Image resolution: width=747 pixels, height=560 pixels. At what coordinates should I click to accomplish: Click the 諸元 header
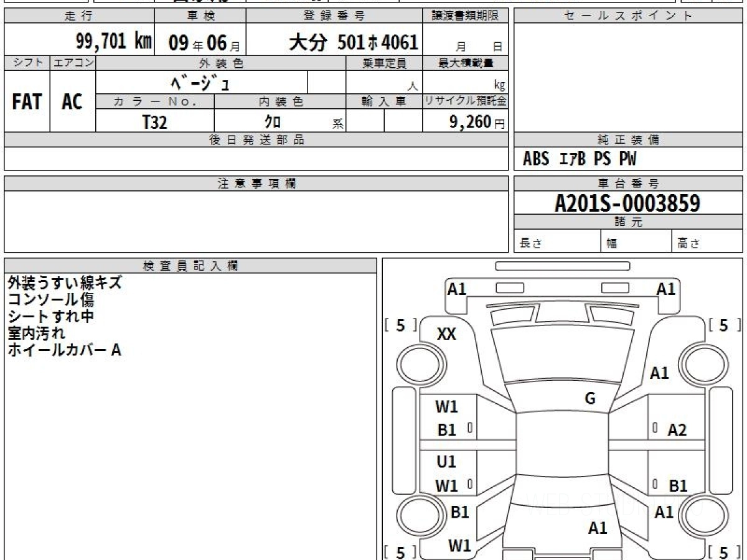(x=628, y=222)
